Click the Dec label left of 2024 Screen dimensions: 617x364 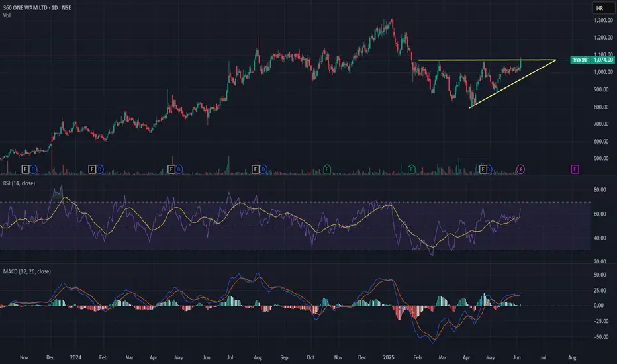pos(50,357)
